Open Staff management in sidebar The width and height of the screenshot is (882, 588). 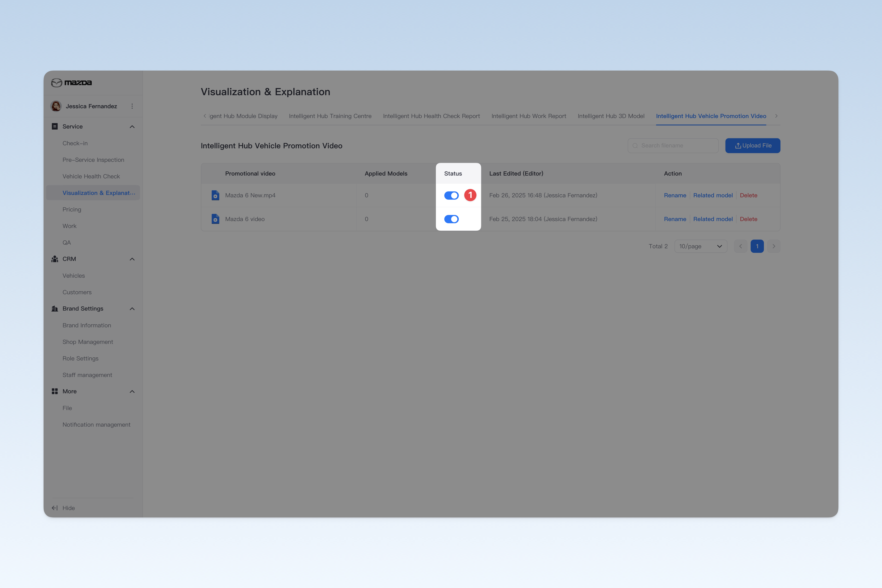[x=87, y=375]
